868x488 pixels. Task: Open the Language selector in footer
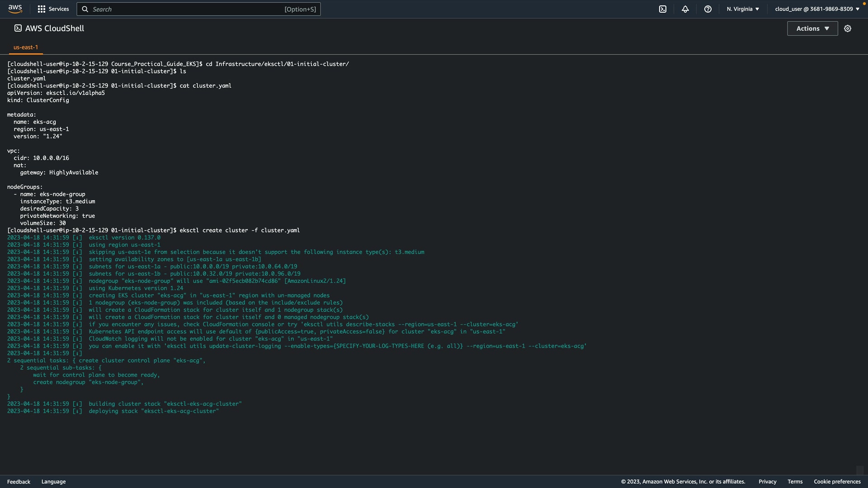53,482
